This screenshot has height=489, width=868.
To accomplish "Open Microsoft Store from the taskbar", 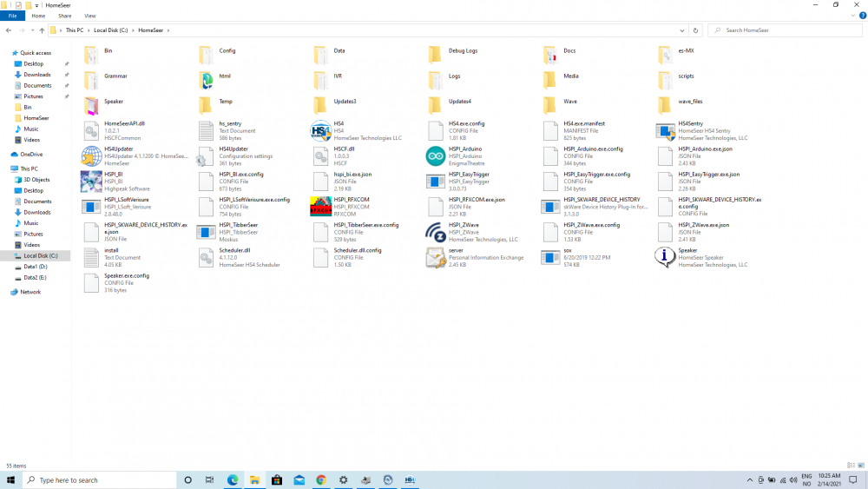I will click(277, 480).
